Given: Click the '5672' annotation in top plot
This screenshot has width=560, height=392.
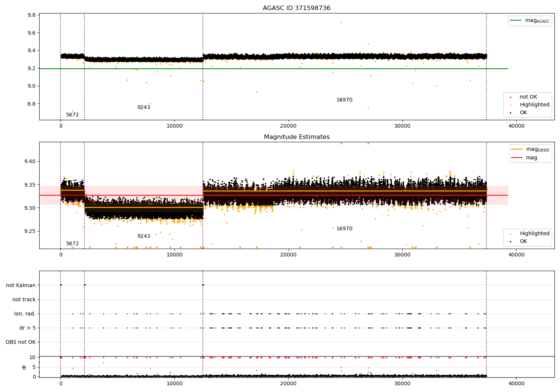Looking at the screenshot, I should point(72,115).
